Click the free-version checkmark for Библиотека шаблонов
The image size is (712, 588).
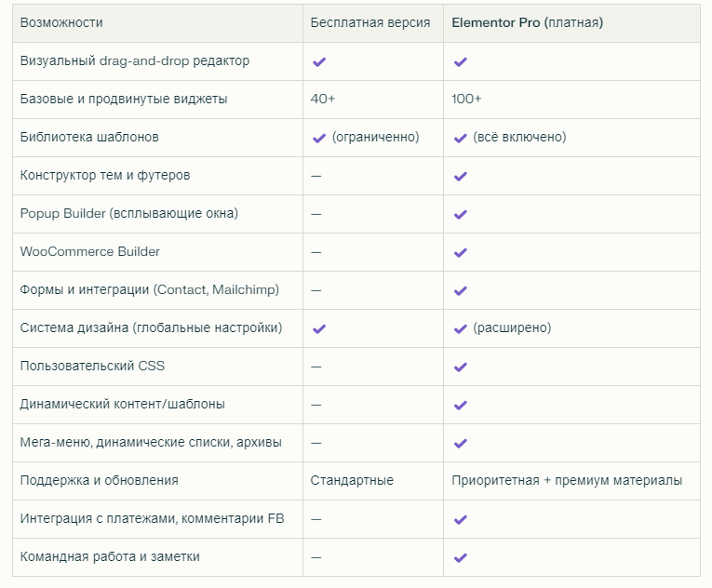318,138
